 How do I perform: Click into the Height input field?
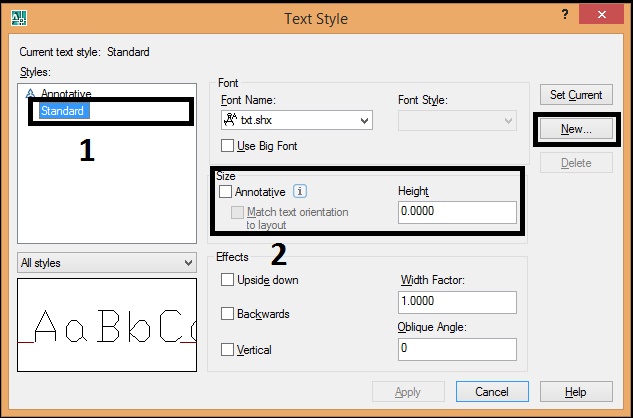[456, 212]
